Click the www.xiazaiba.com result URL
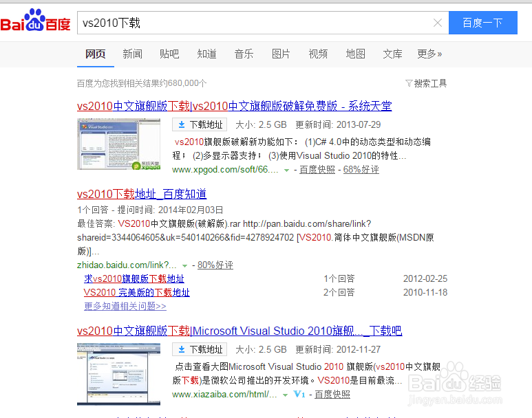The image size is (532, 418). point(224,394)
